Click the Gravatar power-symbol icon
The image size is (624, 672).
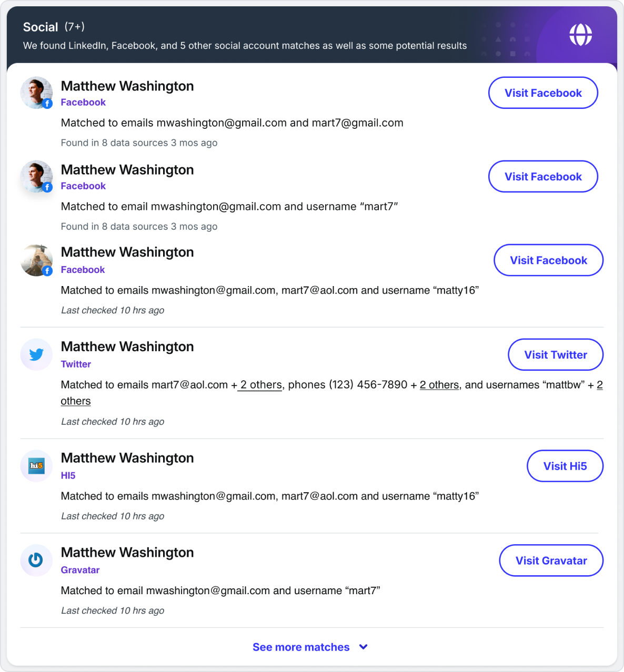coord(36,560)
